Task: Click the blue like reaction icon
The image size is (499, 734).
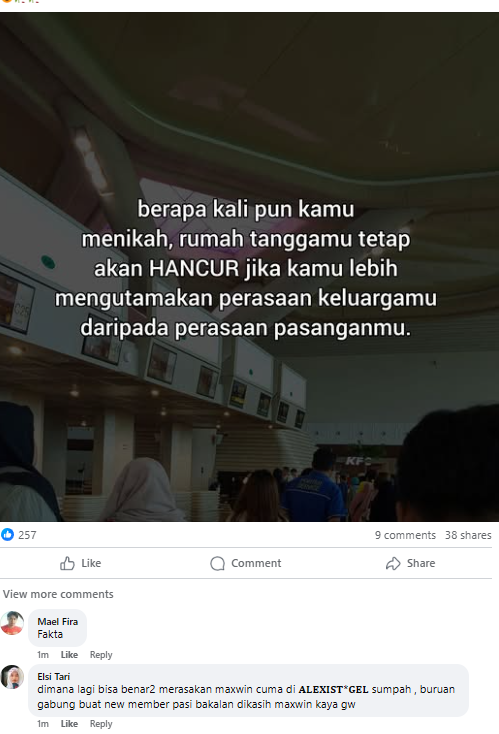Action: tap(7, 535)
